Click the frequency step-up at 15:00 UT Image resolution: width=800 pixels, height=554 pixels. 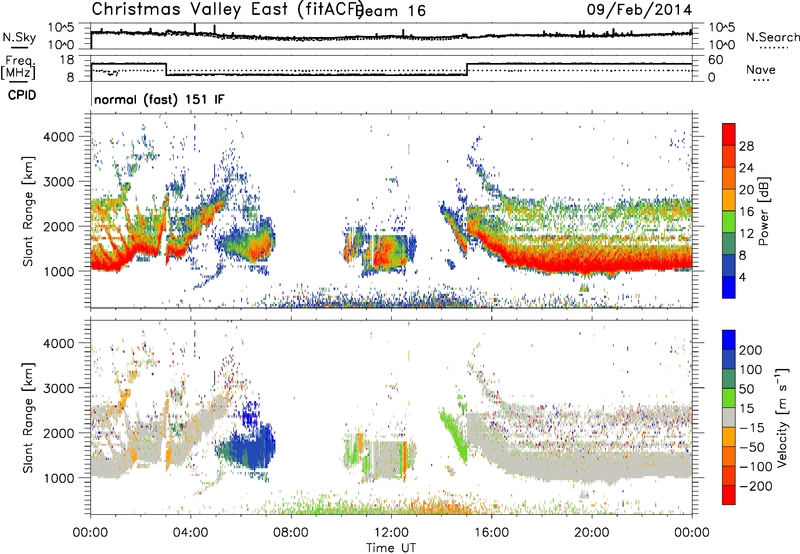(x=467, y=69)
